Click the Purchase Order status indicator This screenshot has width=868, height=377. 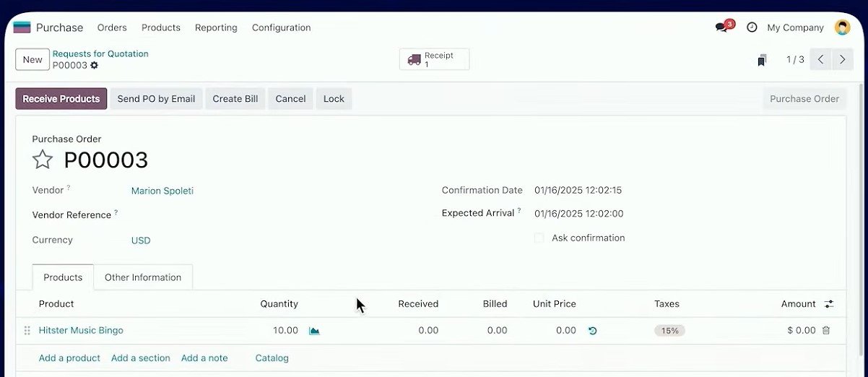[804, 99]
